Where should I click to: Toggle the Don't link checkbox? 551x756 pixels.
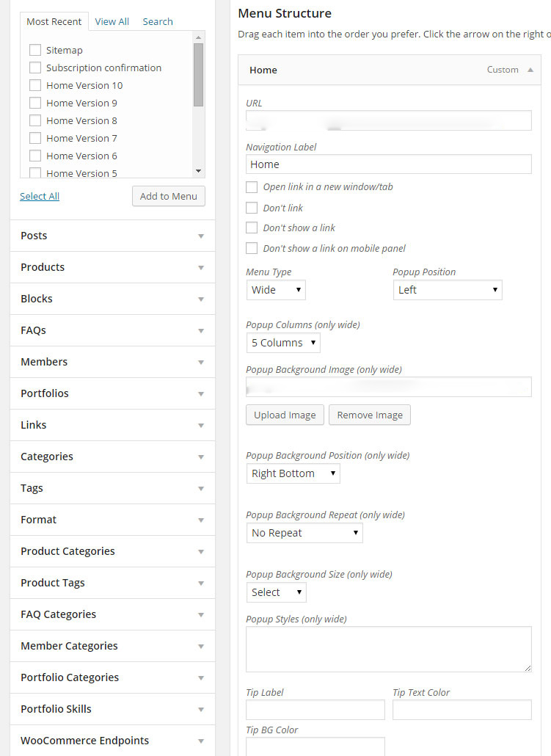[x=252, y=208]
